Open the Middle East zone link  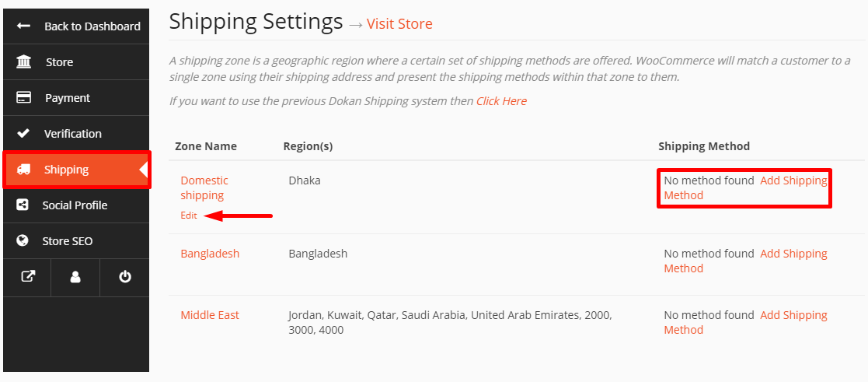pyautogui.click(x=210, y=315)
